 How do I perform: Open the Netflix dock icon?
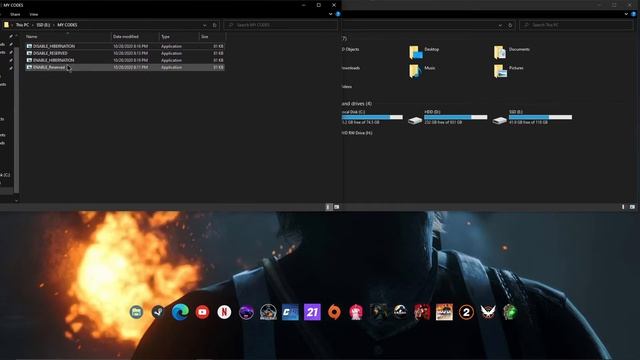[224, 312]
